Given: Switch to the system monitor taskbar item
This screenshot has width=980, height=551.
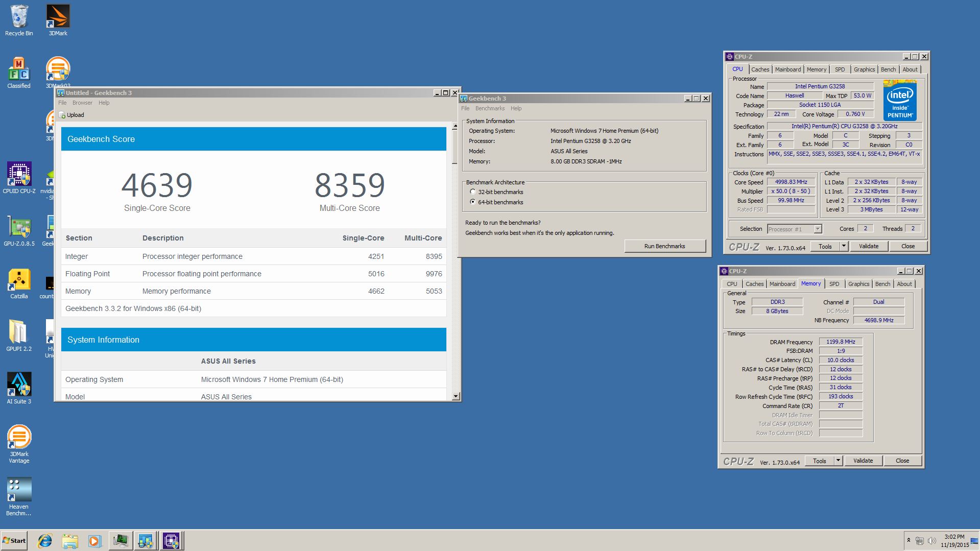Looking at the screenshot, I should 121,541.
